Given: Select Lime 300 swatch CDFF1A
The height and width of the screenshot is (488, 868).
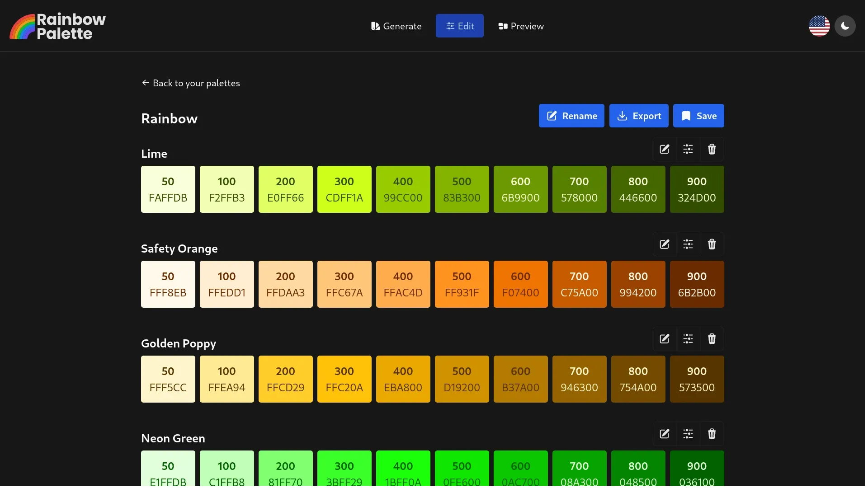Looking at the screenshot, I should pos(344,189).
